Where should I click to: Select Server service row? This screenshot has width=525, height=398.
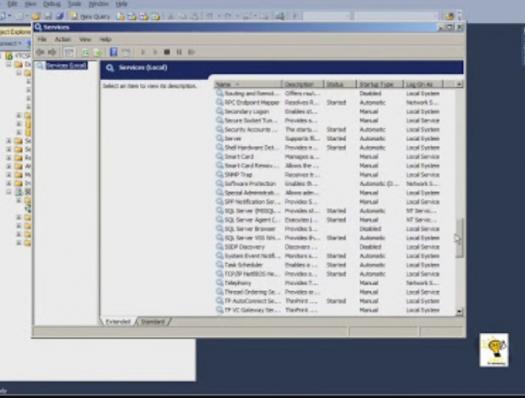point(328,139)
